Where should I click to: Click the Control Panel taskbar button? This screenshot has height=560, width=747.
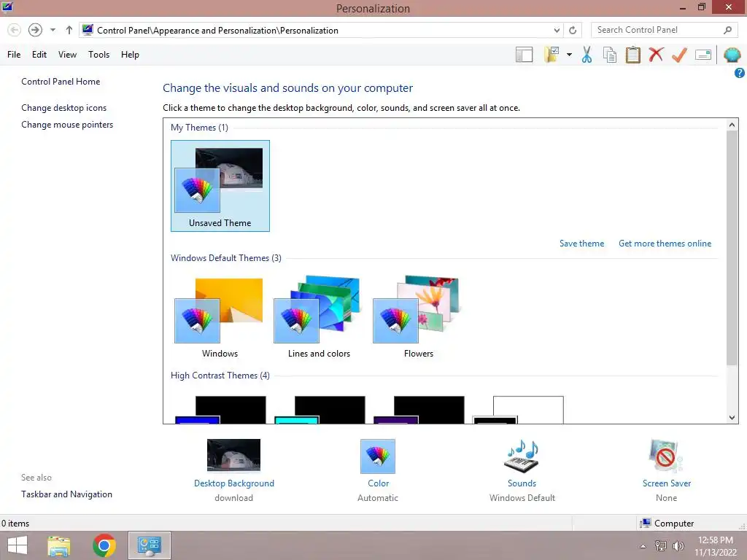149,545
